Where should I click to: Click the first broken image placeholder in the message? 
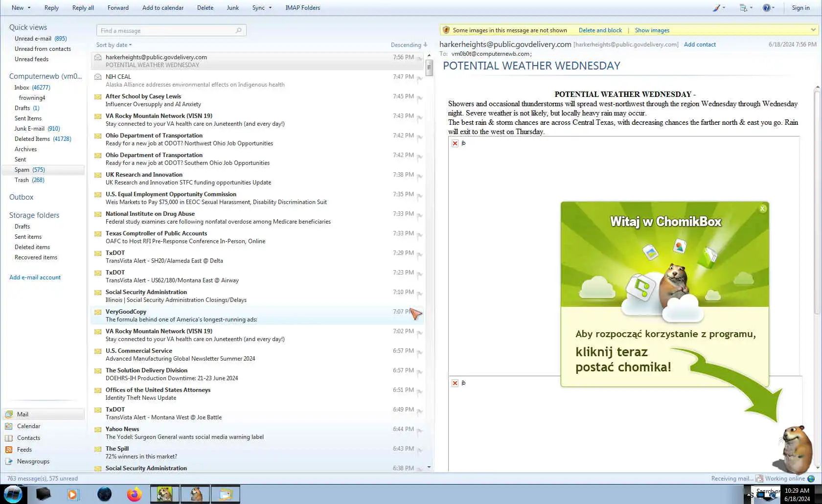point(455,143)
